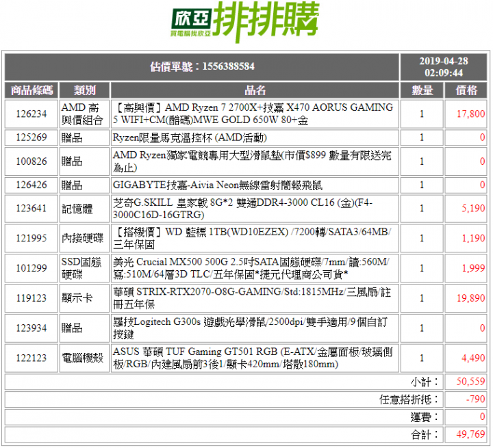Click the price 4,490
Viewport: 493px width, 448px height.
pyautogui.click(x=473, y=358)
